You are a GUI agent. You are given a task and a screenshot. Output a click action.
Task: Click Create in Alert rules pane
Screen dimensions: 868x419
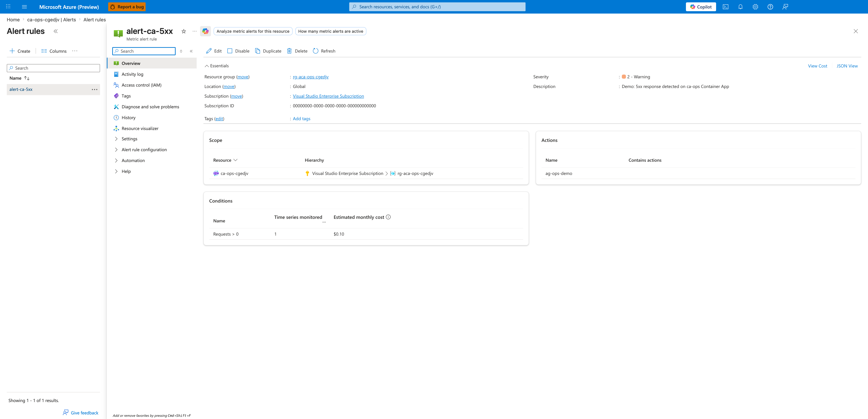tap(20, 51)
